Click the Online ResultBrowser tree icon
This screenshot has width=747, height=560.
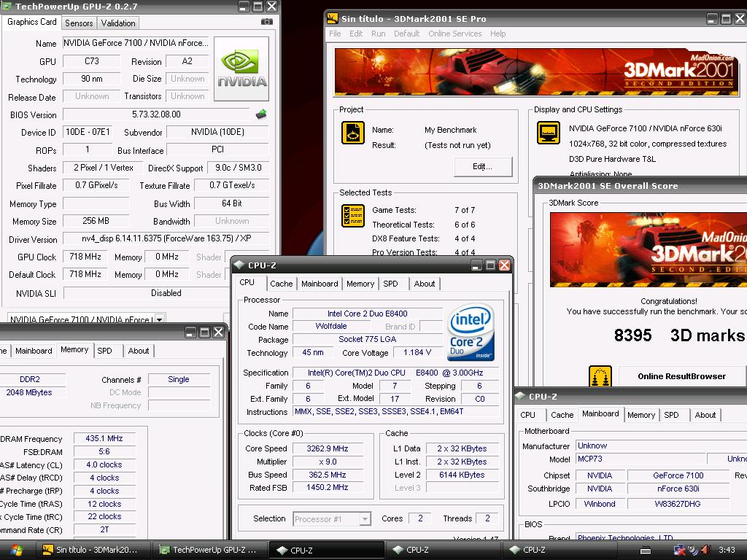pos(600,376)
